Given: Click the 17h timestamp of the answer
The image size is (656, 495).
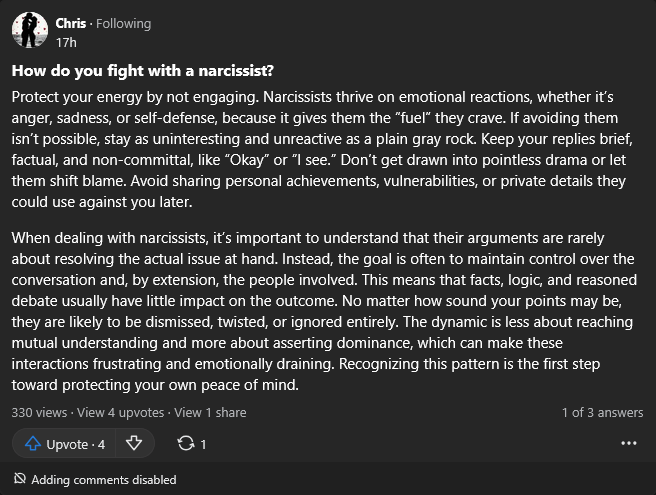Looking at the screenshot, I should (66, 43).
